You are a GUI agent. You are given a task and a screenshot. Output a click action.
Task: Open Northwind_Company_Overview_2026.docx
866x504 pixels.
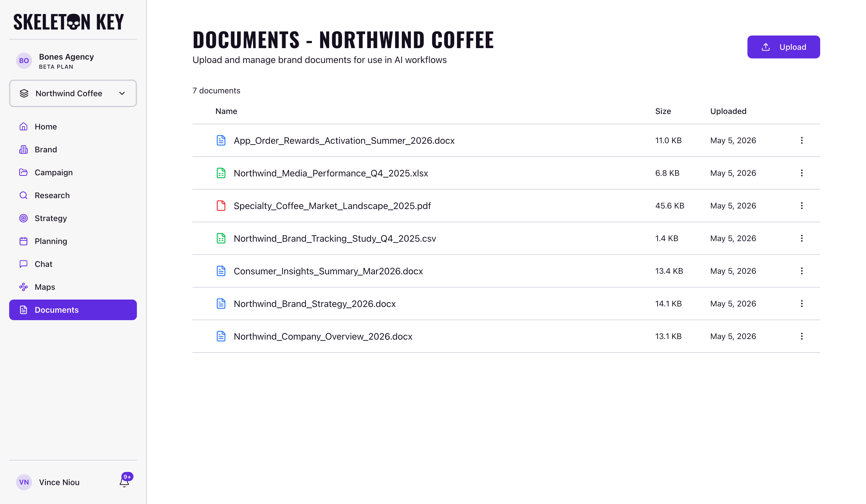coord(323,337)
